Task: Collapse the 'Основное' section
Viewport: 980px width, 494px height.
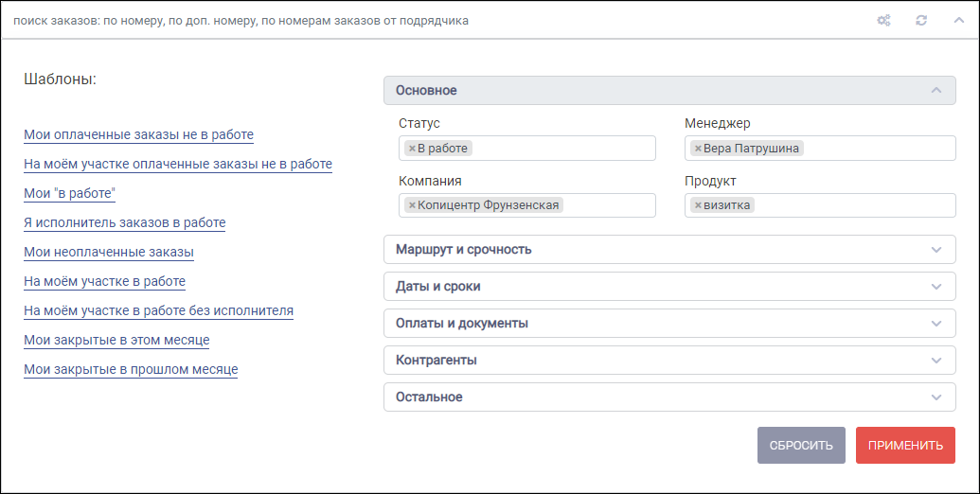Action: click(669, 91)
